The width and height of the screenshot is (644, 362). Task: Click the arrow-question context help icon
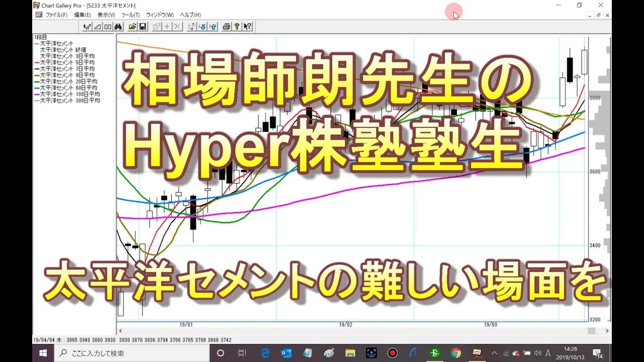[x=247, y=27]
